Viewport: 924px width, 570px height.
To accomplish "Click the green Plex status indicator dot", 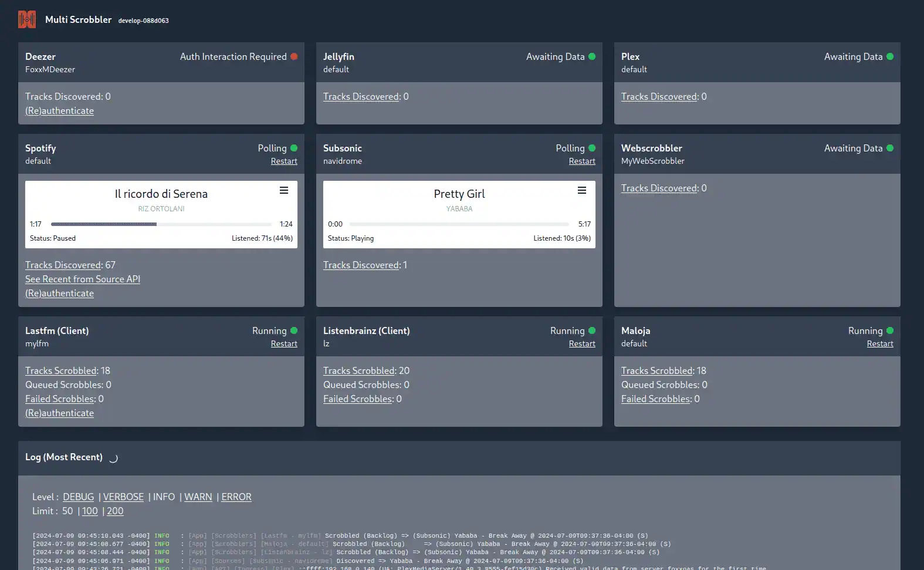I will 890,56.
